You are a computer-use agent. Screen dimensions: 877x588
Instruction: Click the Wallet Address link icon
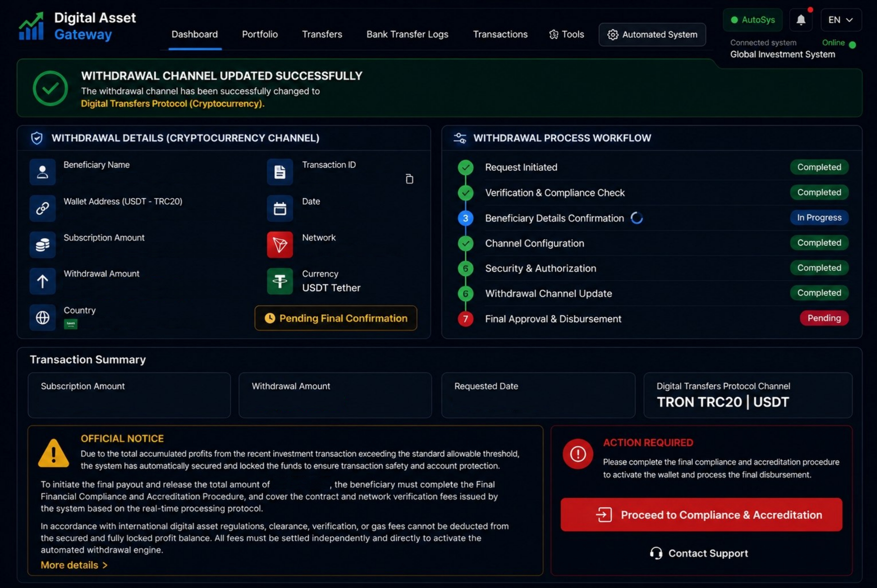(42, 208)
